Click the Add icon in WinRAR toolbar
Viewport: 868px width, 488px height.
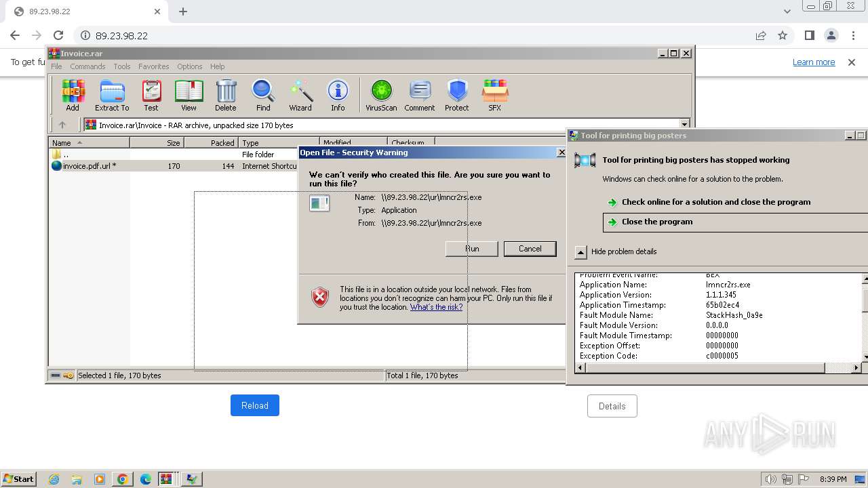point(73,95)
